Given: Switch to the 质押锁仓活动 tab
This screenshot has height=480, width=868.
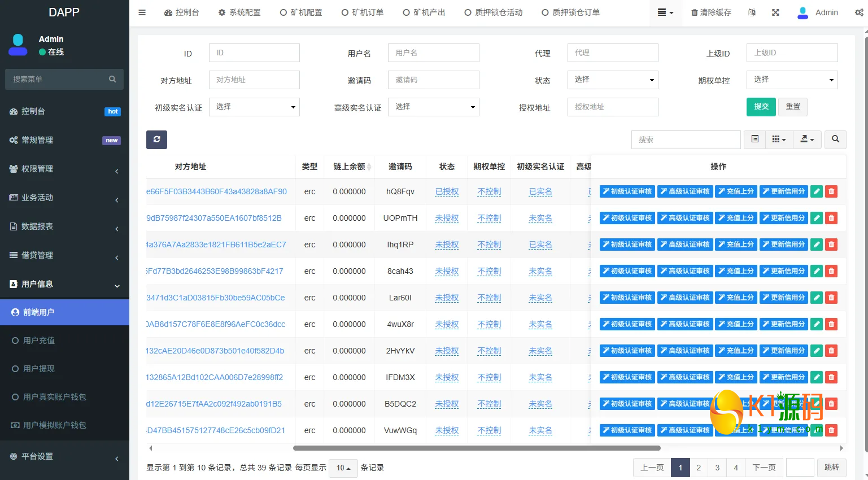Looking at the screenshot, I should coord(494,12).
